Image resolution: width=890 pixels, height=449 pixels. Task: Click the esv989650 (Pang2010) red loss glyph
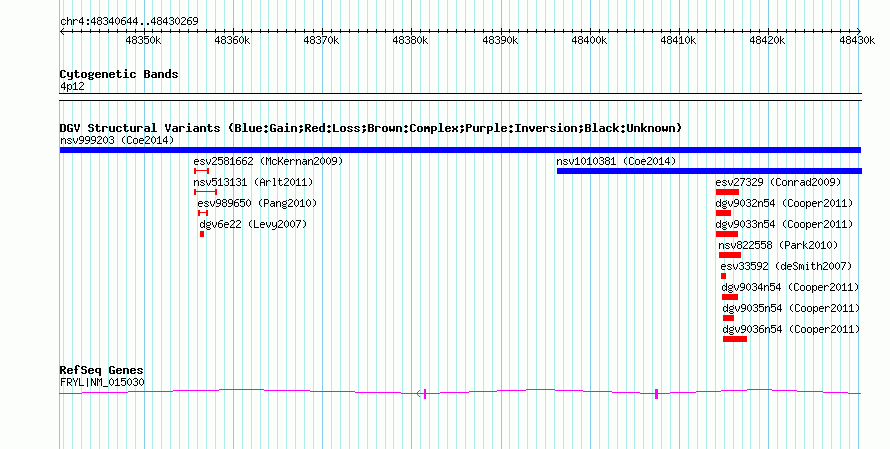point(203,213)
